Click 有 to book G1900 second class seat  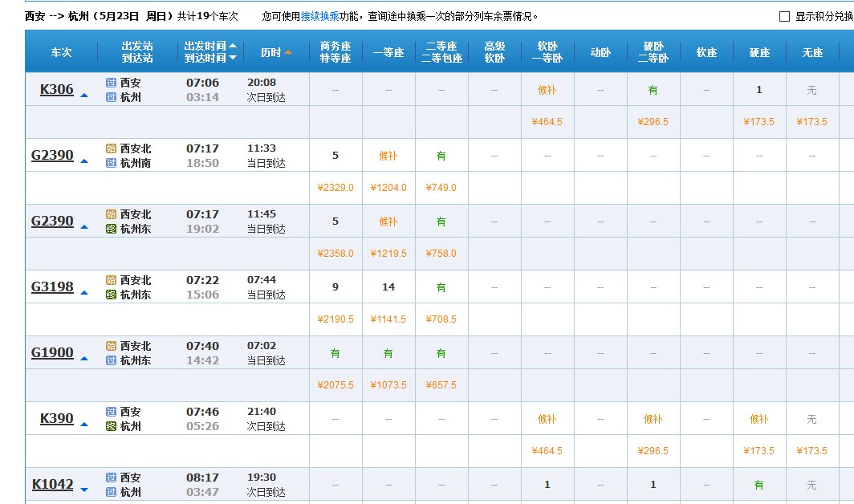click(x=440, y=352)
